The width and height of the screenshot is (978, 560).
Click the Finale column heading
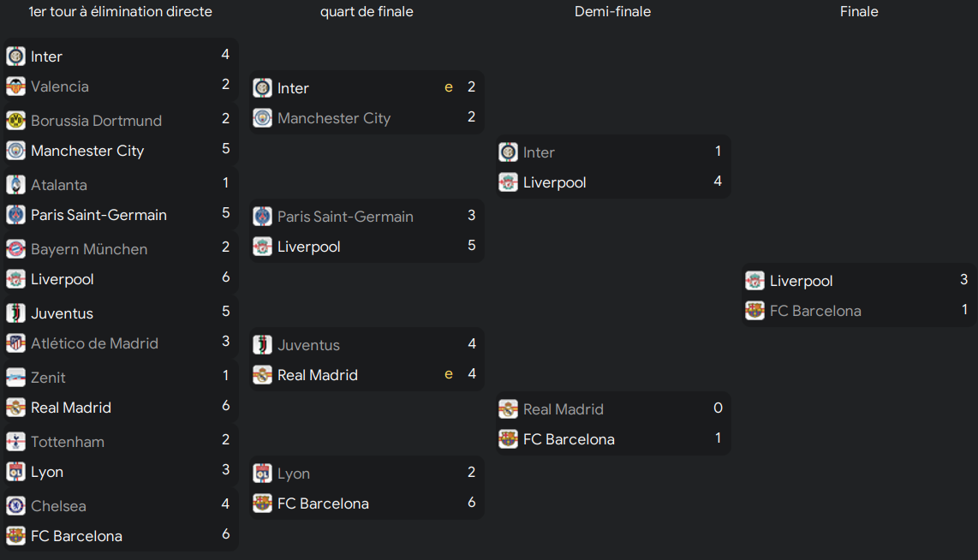[859, 11]
